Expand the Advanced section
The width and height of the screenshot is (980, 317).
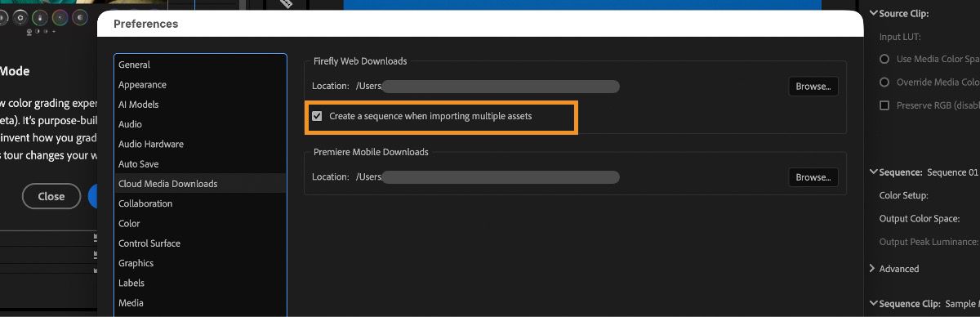(873, 269)
